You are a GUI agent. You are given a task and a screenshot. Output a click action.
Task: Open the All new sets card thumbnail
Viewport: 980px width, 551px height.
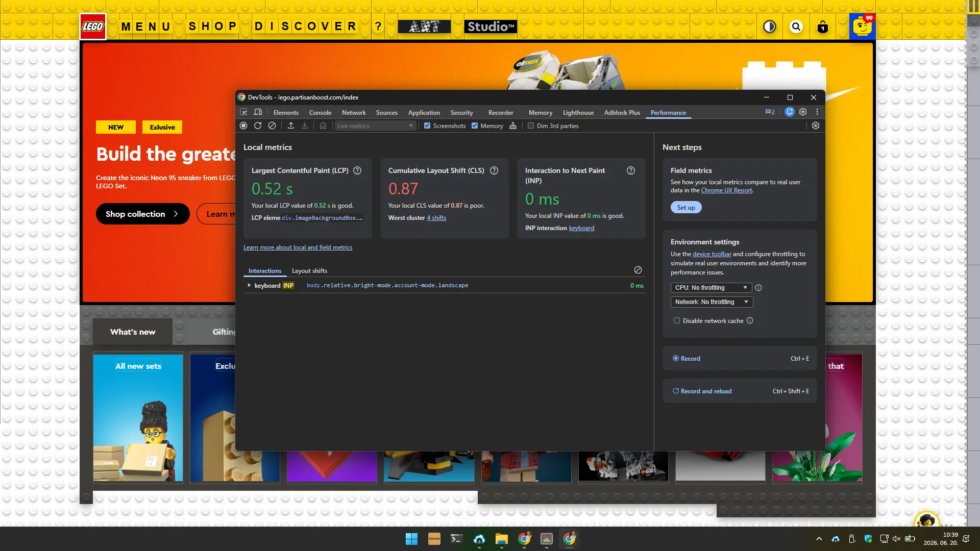pyautogui.click(x=138, y=417)
